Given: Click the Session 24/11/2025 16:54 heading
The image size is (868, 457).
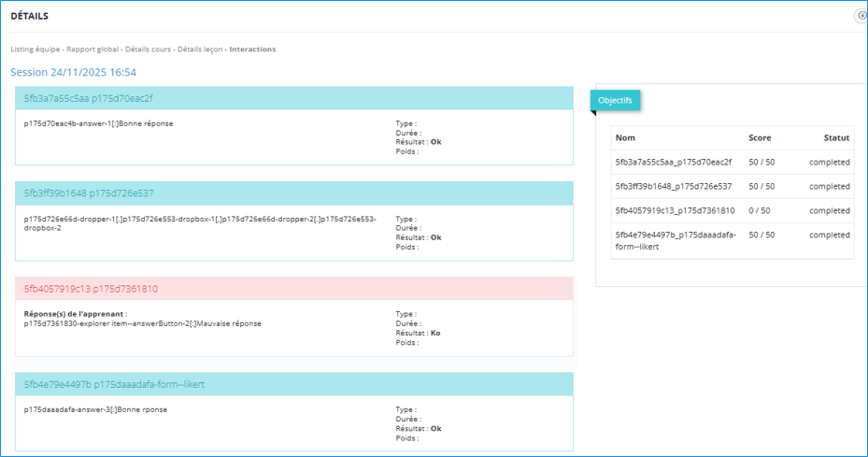Looking at the screenshot, I should [74, 72].
